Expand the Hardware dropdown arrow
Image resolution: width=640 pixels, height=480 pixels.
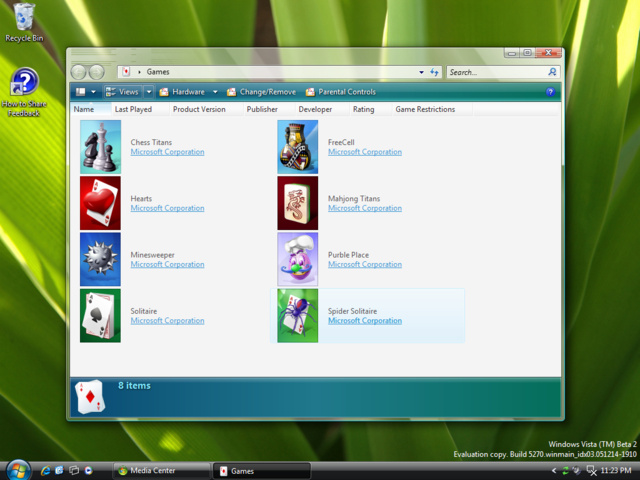pos(215,92)
